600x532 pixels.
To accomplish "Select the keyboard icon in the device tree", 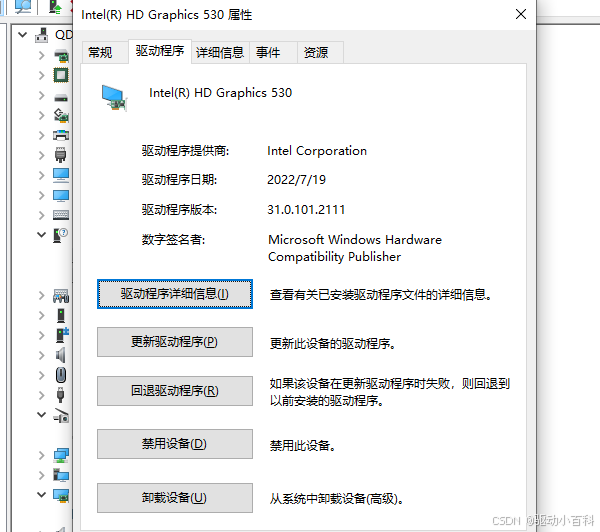I will pos(61,215).
